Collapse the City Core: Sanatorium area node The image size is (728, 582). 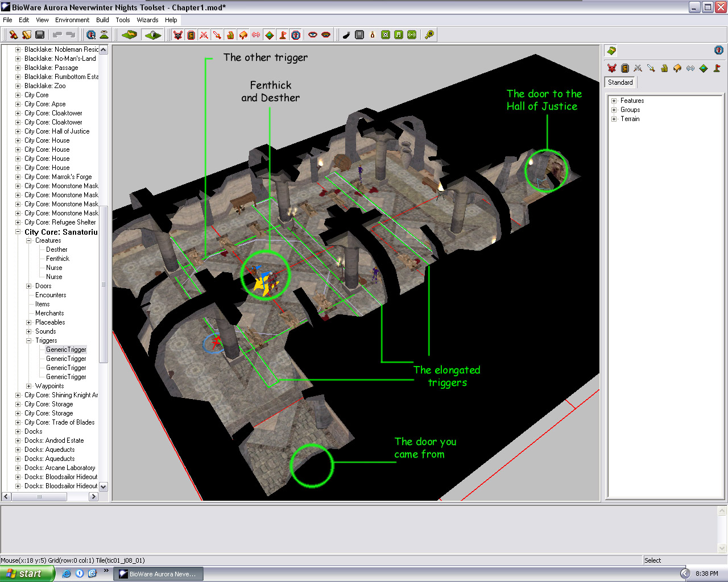[x=18, y=232]
